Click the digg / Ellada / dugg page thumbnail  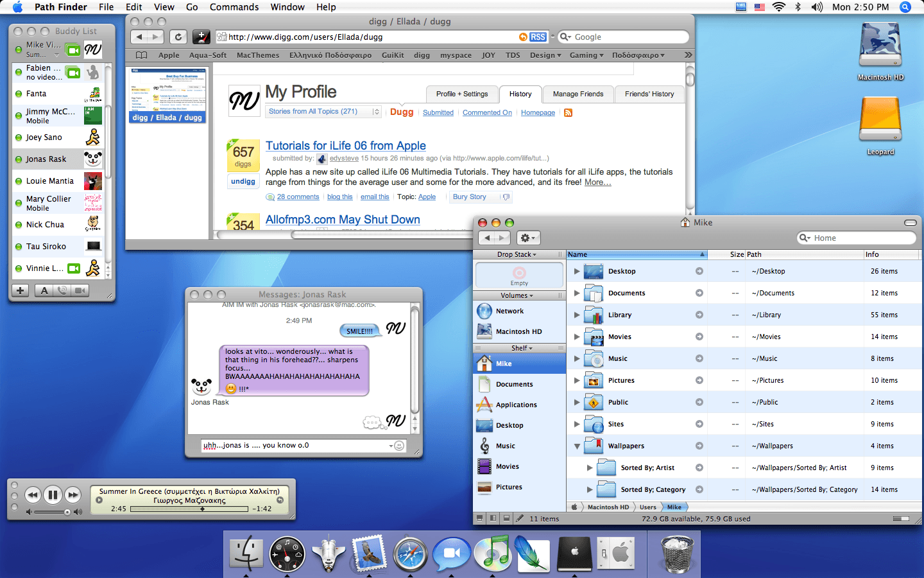(x=167, y=95)
